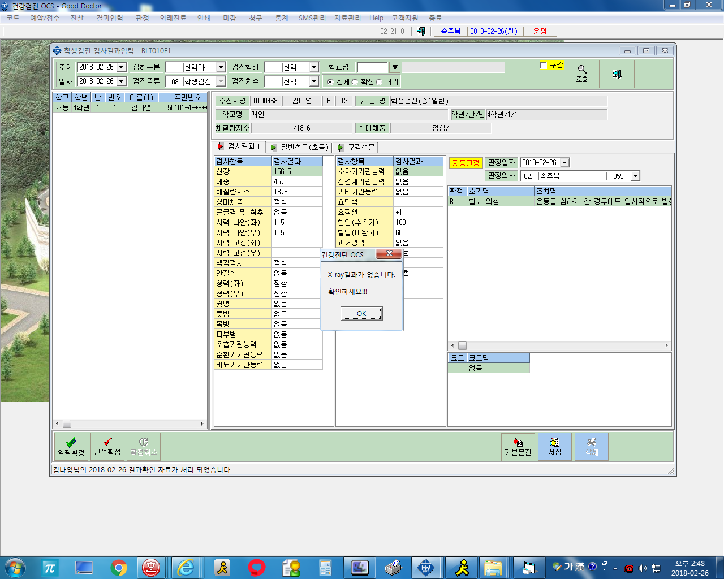The height and width of the screenshot is (588, 724).
Task: Expand the 학교명 dropdown arrow
Action: pos(395,67)
